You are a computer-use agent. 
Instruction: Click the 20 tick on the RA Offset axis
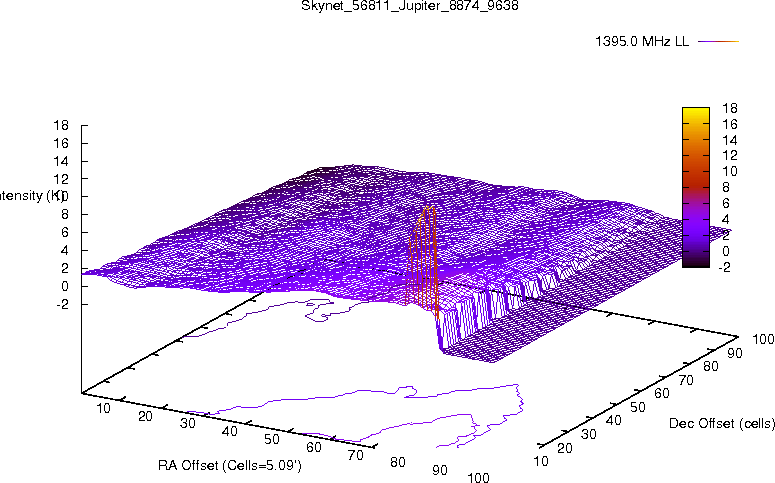pyautogui.click(x=145, y=416)
